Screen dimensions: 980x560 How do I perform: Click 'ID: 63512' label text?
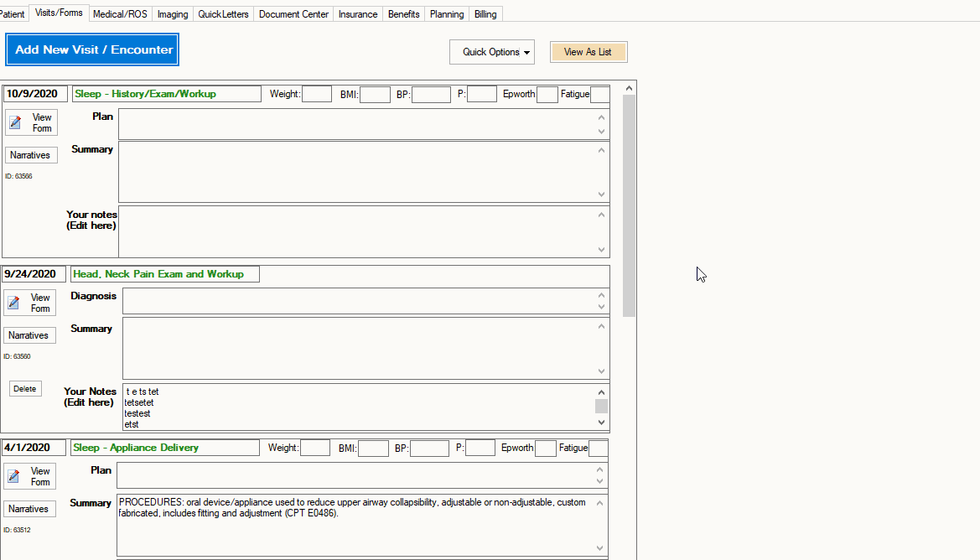pos(17,530)
